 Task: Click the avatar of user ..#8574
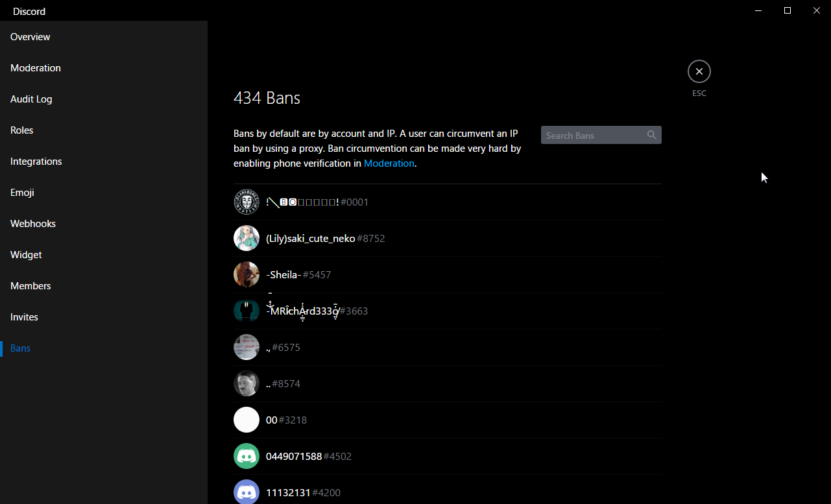(247, 384)
